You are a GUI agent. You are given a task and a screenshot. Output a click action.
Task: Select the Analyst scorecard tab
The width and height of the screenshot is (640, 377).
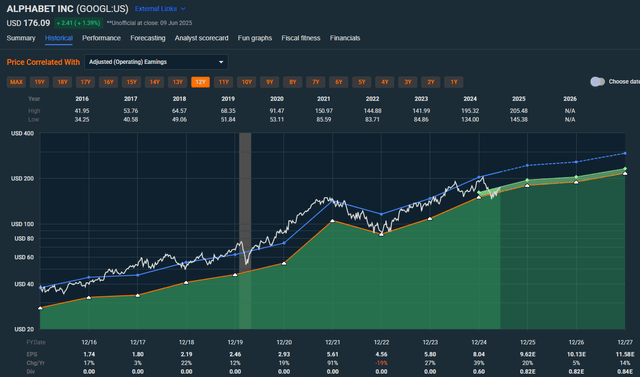click(202, 38)
